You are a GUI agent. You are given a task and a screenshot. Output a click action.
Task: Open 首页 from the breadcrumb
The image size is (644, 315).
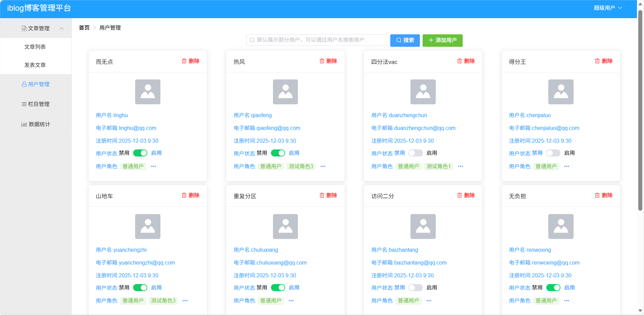pyautogui.click(x=84, y=28)
